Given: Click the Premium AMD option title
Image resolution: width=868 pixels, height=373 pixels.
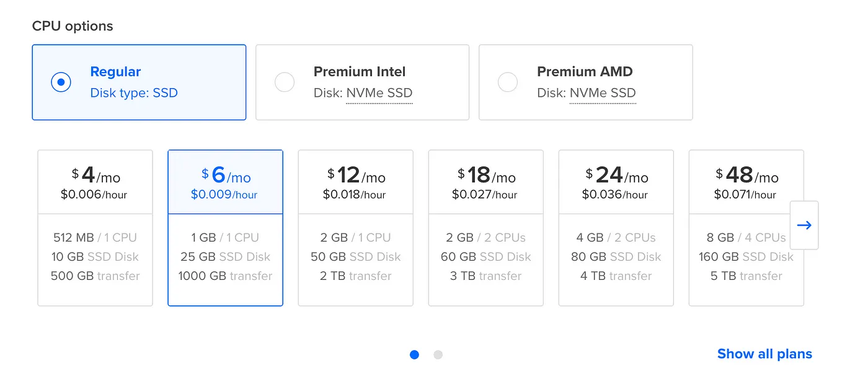Looking at the screenshot, I should pos(585,71).
